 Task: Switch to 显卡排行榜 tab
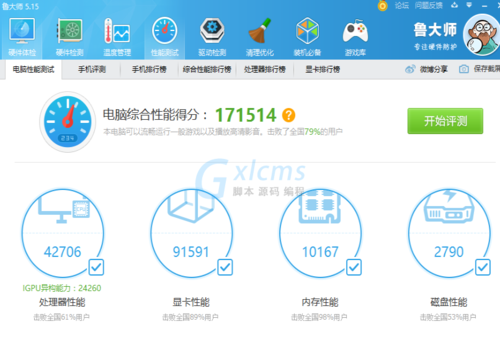pyautogui.click(x=323, y=69)
